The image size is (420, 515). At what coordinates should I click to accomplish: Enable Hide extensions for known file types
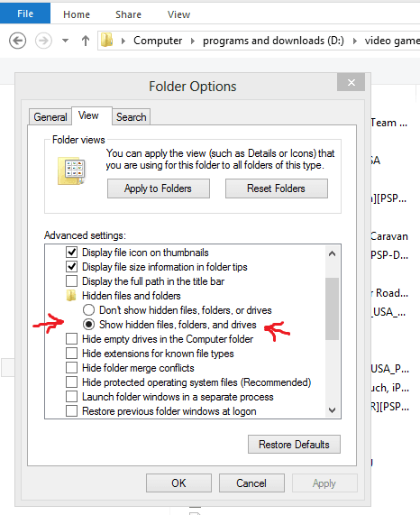[x=71, y=353]
